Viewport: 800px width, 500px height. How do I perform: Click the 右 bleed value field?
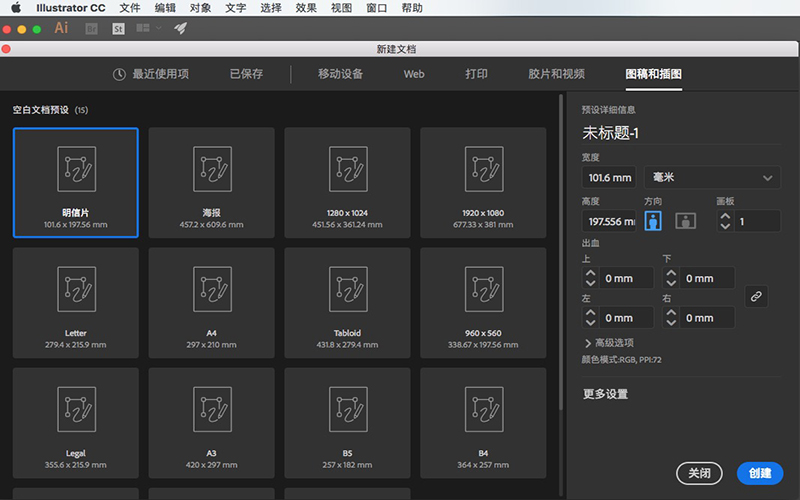tap(707, 317)
